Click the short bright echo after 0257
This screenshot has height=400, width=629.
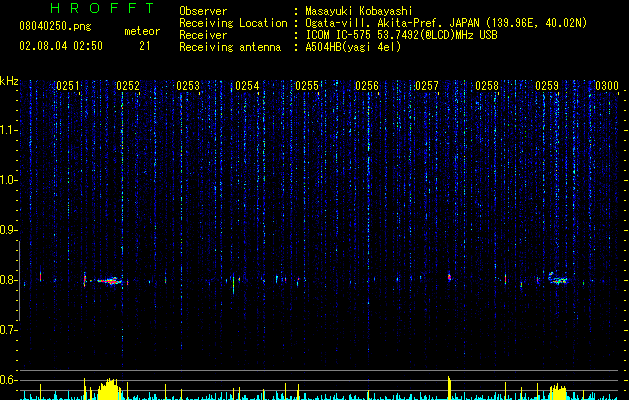pyautogui.click(x=449, y=277)
